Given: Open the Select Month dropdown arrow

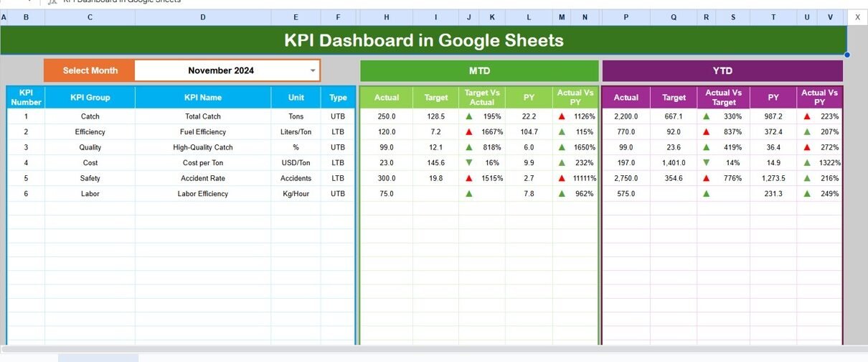Looking at the screenshot, I should pyautogui.click(x=312, y=70).
